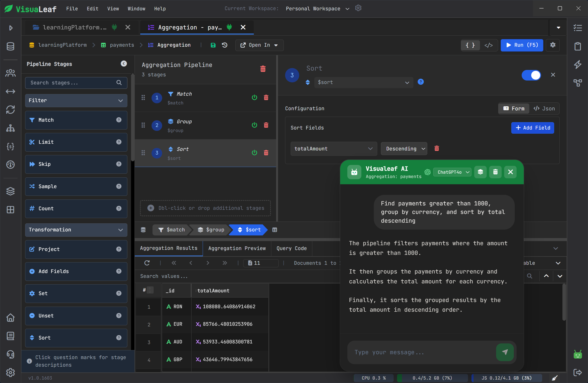Delete the Group stage
The height and width of the screenshot is (383, 588).
tap(266, 125)
